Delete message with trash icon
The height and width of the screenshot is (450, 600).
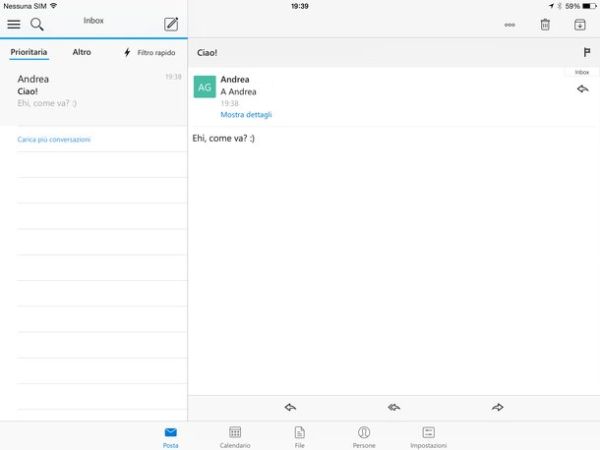click(545, 25)
